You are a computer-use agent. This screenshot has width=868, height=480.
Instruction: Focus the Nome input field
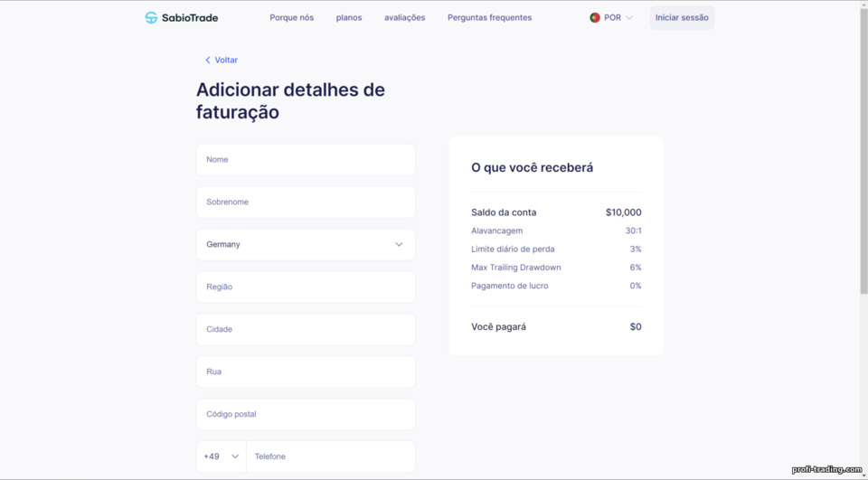coord(306,160)
